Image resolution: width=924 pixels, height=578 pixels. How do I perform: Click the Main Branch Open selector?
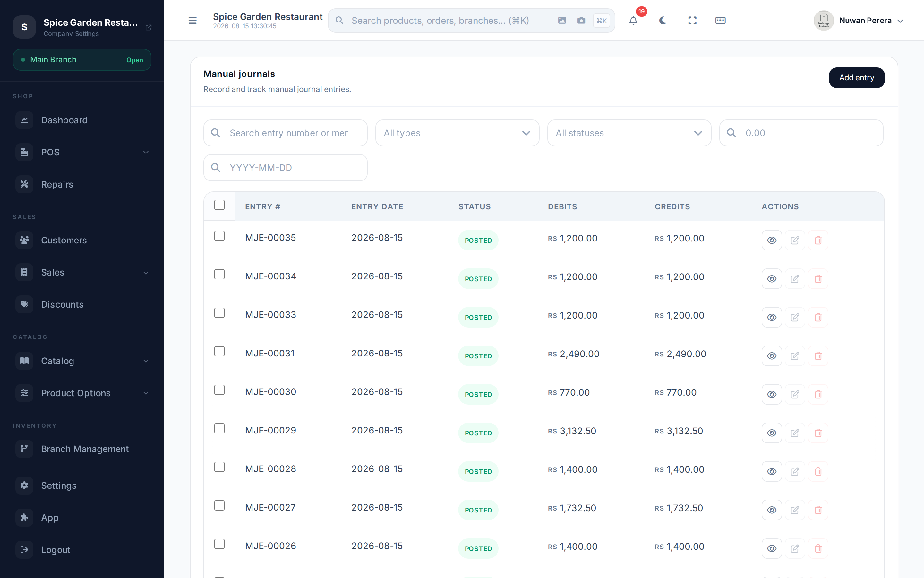(82, 60)
